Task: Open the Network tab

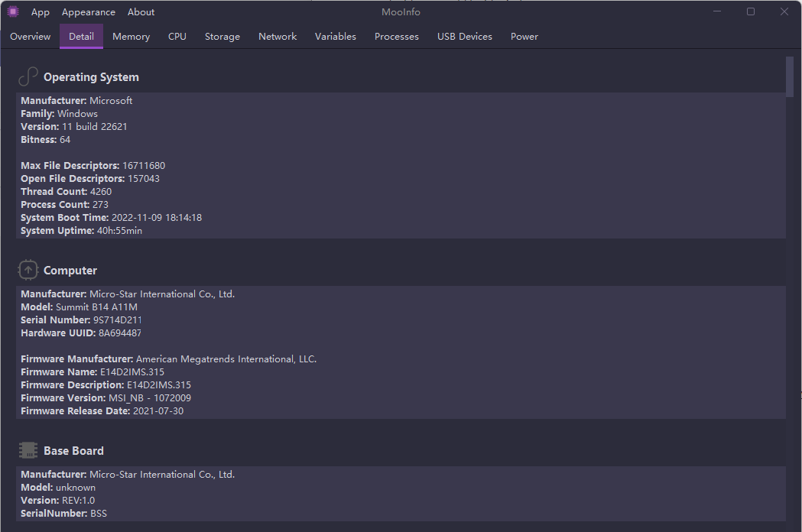Action: point(278,37)
